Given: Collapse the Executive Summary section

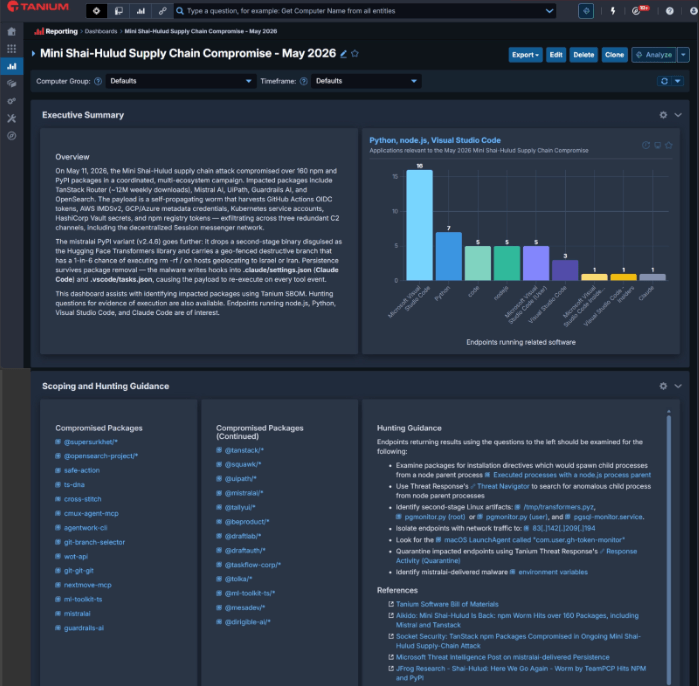Looking at the screenshot, I should [678, 115].
